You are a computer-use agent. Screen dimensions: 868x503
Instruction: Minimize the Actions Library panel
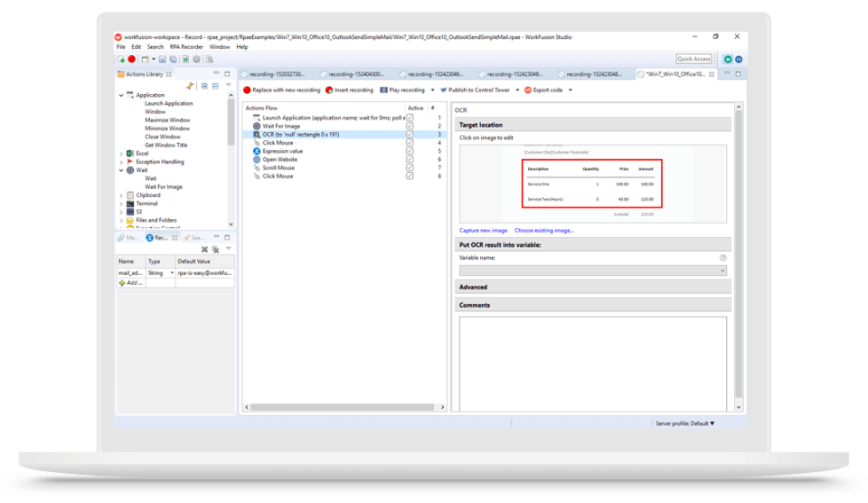pos(216,73)
